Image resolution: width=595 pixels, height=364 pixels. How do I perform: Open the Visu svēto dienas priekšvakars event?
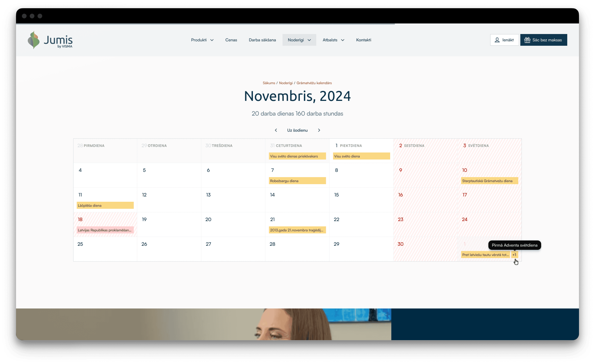click(297, 156)
